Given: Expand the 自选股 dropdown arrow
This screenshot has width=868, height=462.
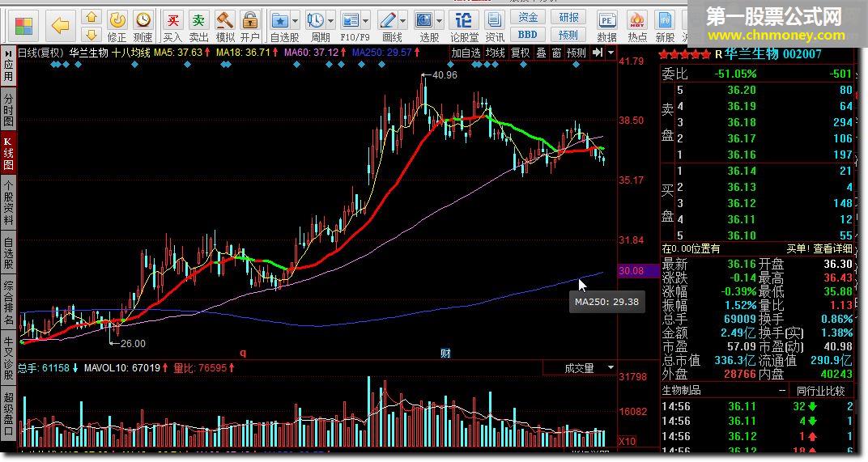Looking at the screenshot, I should click(x=295, y=21).
